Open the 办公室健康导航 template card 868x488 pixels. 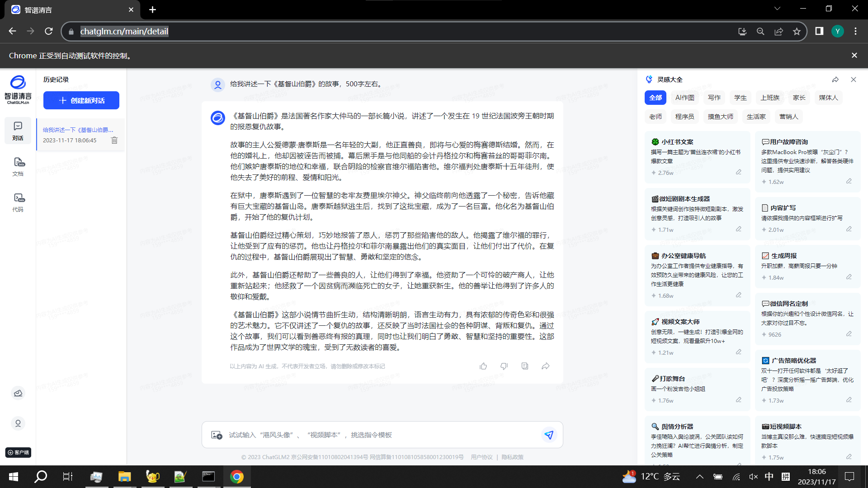click(697, 275)
